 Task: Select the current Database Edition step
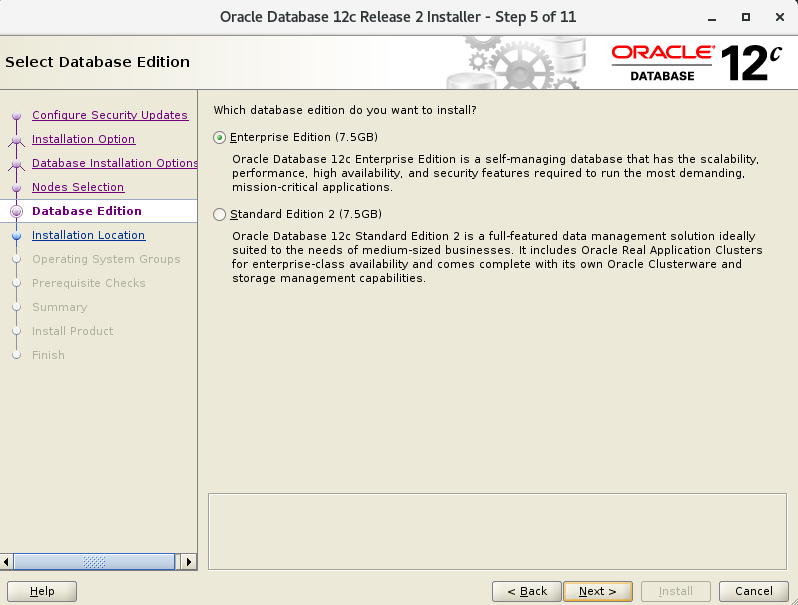[x=87, y=211]
